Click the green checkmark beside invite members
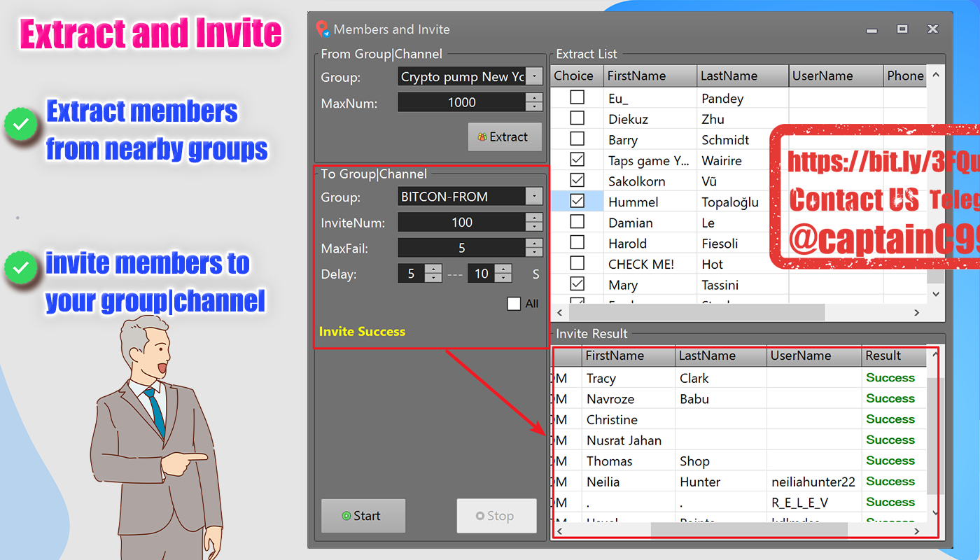Image resolution: width=980 pixels, height=560 pixels. (x=22, y=267)
